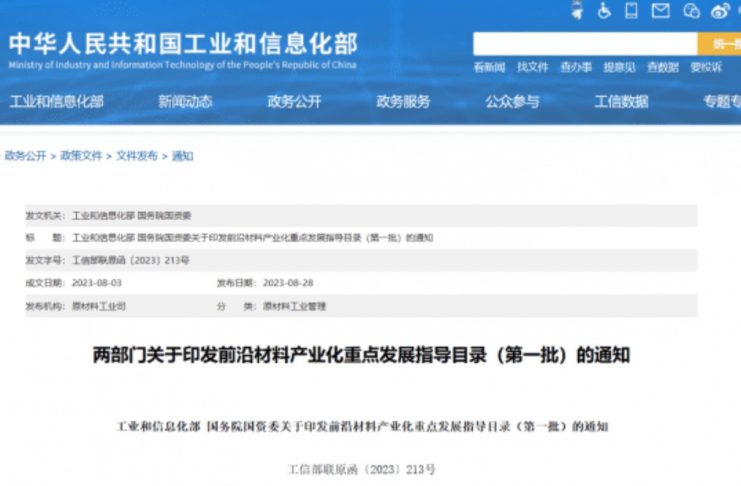Screen dimensions: 741x486
Task: Click the 文件发布 breadcrumb link
Action: (x=137, y=156)
